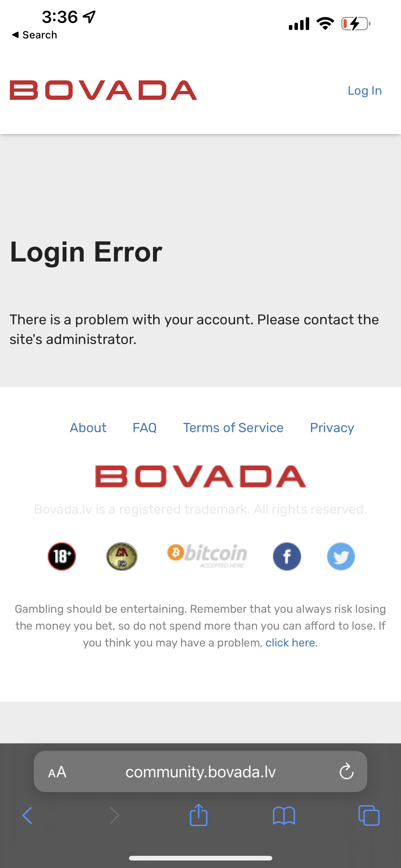401x868 pixels.
Task: Tap the 18+ age restriction badge
Action: coord(62,556)
